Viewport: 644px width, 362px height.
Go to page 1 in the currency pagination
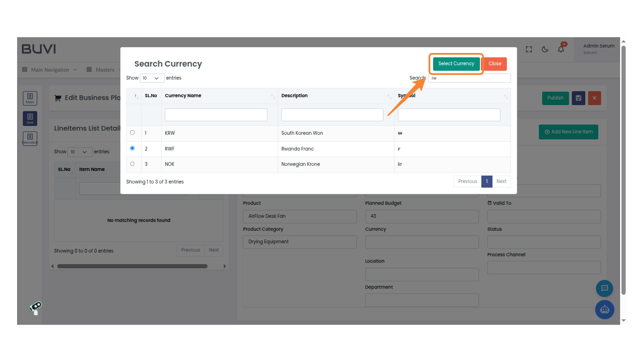(487, 181)
